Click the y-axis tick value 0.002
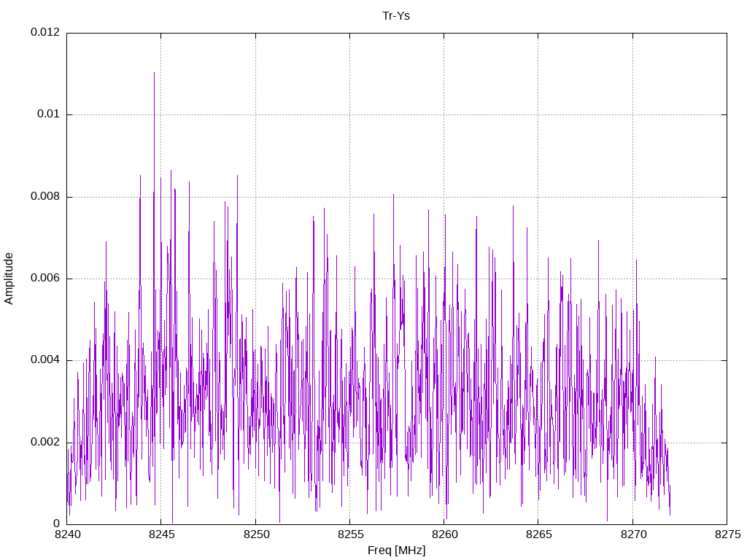This screenshot has height=560, width=747. coord(45,442)
